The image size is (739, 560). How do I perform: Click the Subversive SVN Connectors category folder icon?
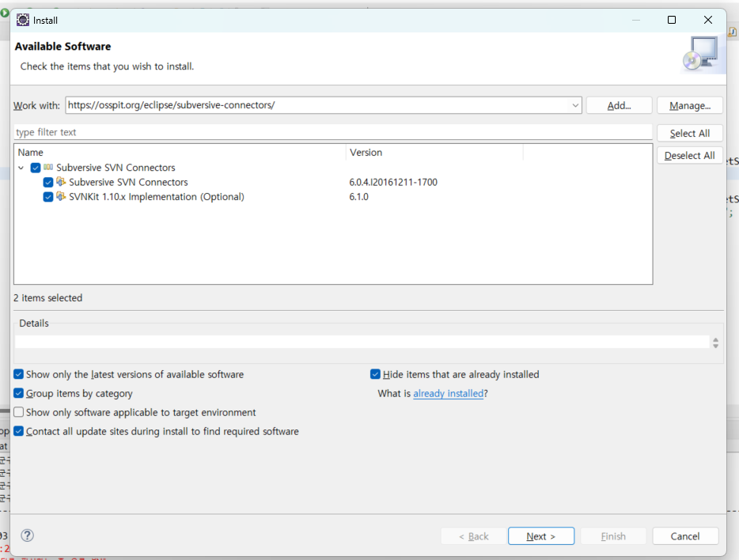(48, 167)
